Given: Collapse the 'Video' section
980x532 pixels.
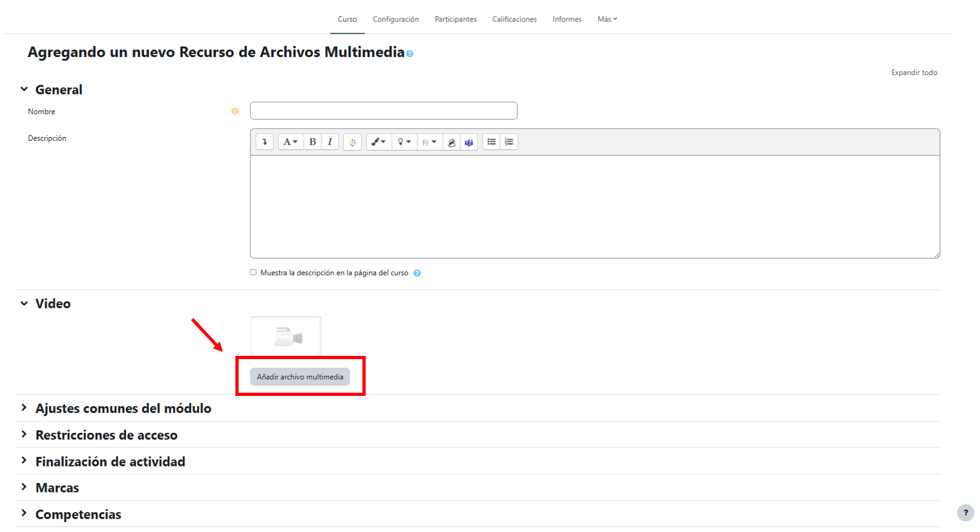Looking at the screenshot, I should (25, 304).
